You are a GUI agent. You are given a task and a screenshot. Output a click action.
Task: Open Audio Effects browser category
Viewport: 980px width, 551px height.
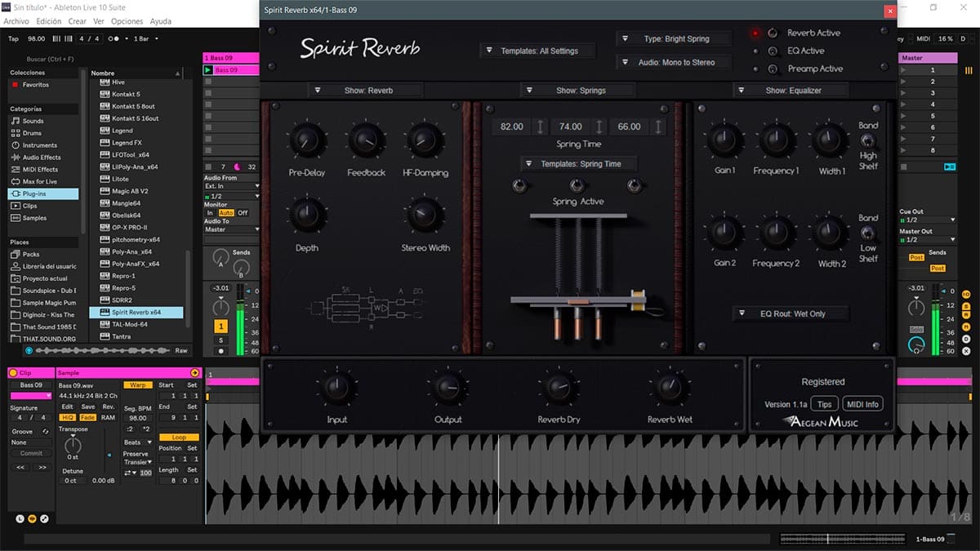pos(42,158)
